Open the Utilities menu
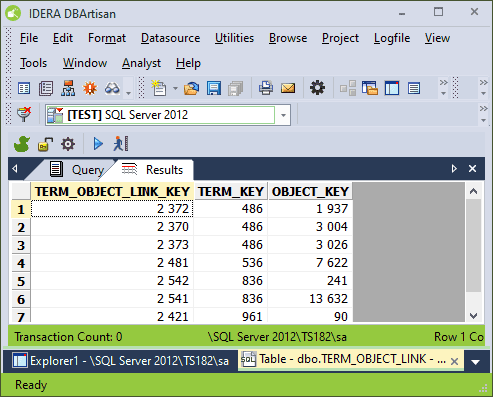Screen dimensions: 493x397 [234, 38]
